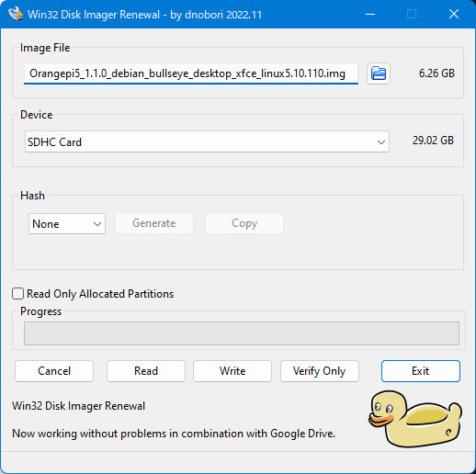476x474 pixels.
Task: Click the "Win32 Disk Imager Renewal" footer label
Action: point(78,406)
